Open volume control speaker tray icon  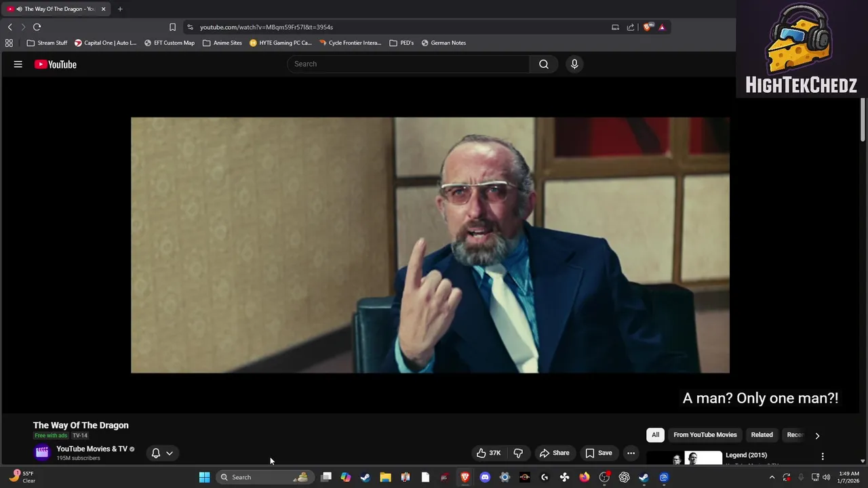tap(826, 477)
